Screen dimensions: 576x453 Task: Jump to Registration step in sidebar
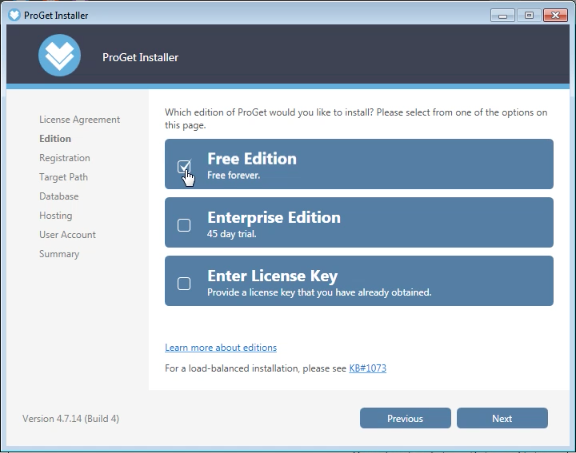point(65,158)
